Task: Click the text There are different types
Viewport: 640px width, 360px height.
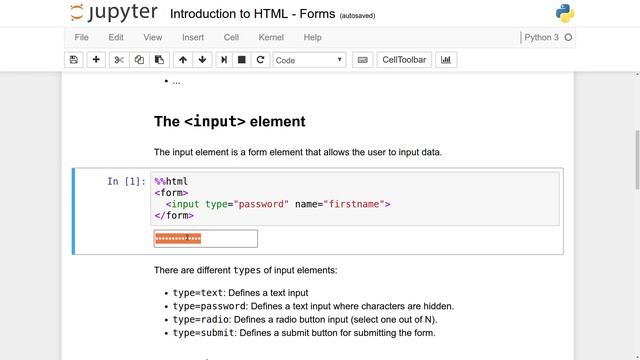Action: (246, 270)
